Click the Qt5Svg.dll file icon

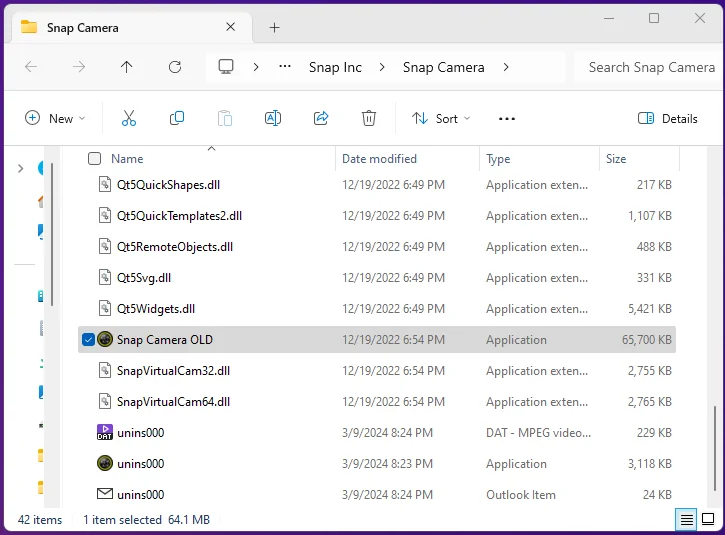[x=105, y=277]
